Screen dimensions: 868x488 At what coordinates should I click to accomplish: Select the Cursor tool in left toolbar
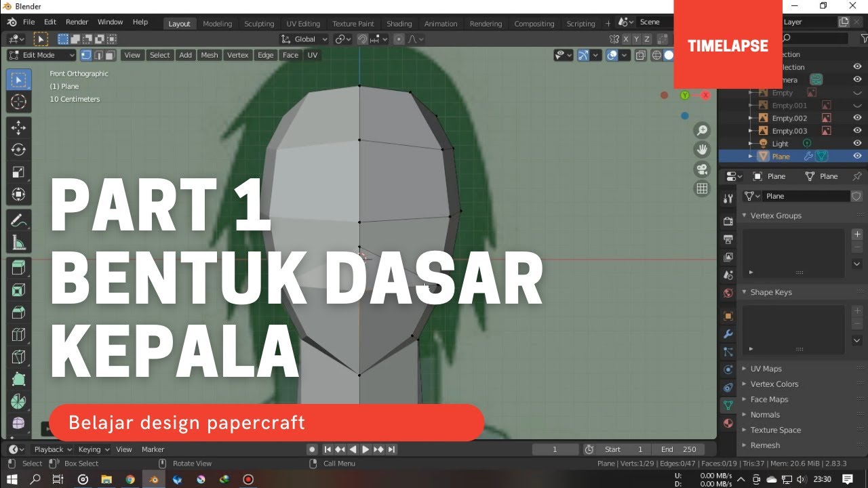click(x=18, y=102)
